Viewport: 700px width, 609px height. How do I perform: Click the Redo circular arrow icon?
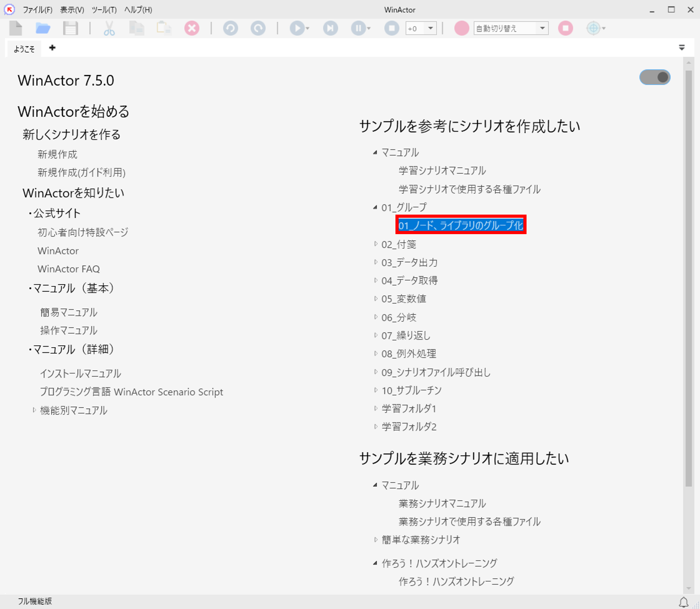[x=258, y=28]
